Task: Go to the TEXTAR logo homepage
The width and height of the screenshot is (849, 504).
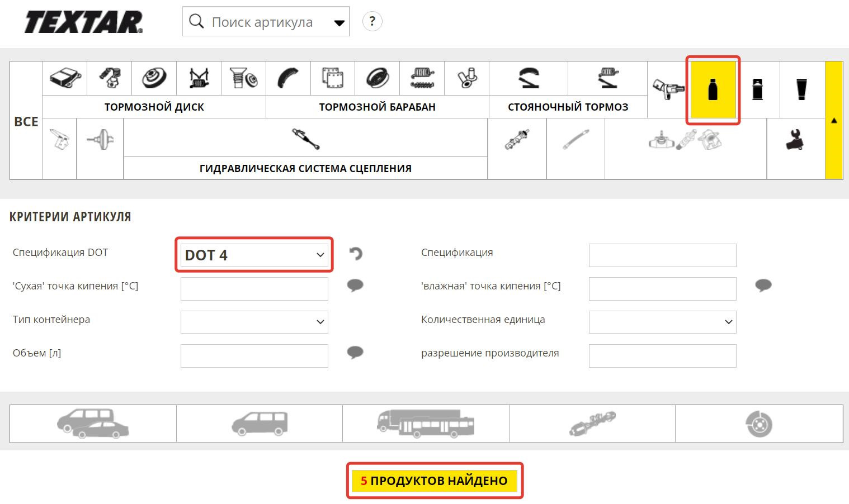Action: (x=83, y=22)
